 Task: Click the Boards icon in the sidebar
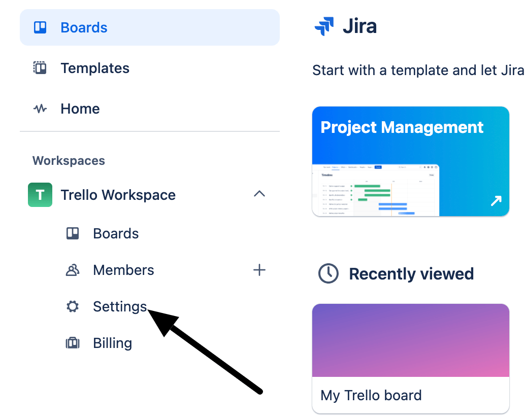40,27
